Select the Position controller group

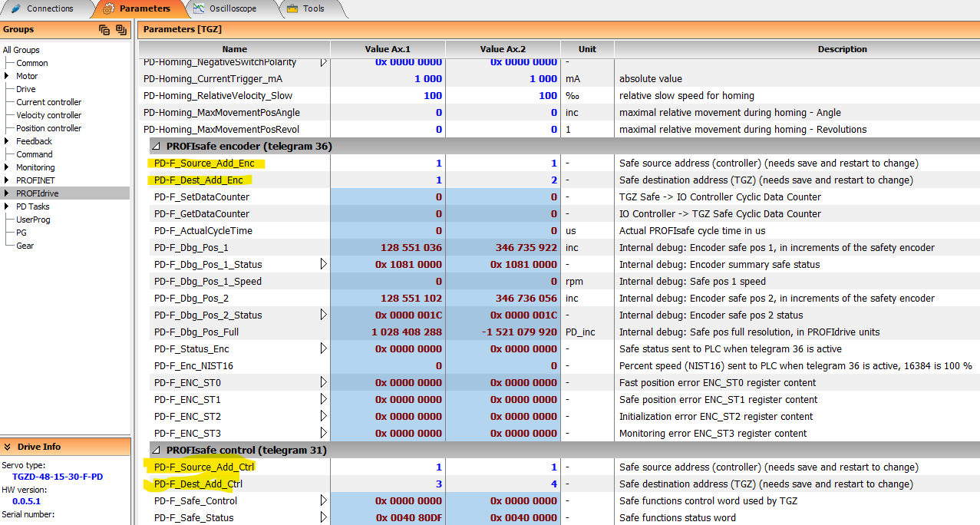coord(48,128)
